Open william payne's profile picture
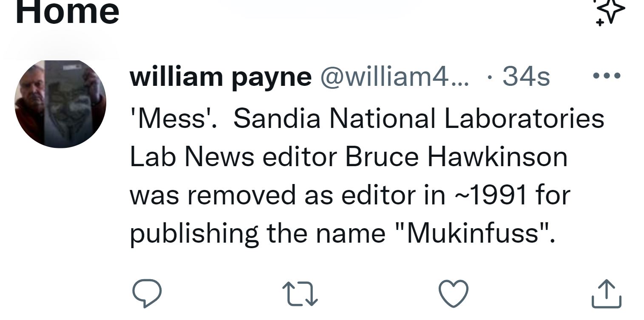The width and height of the screenshot is (644, 320). click(60, 104)
